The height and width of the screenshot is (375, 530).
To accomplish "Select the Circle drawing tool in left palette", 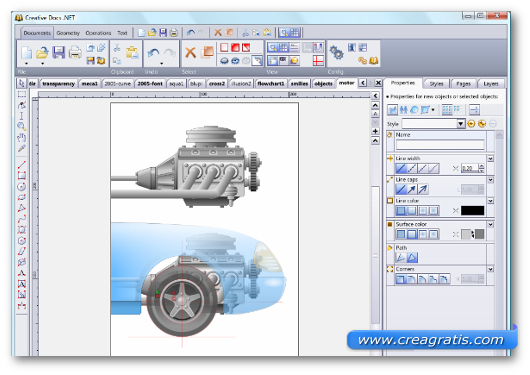I will 22,186.
